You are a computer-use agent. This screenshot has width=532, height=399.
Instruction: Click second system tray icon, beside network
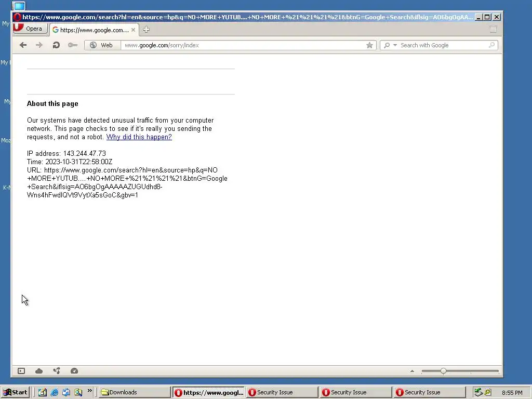pyautogui.click(x=488, y=392)
